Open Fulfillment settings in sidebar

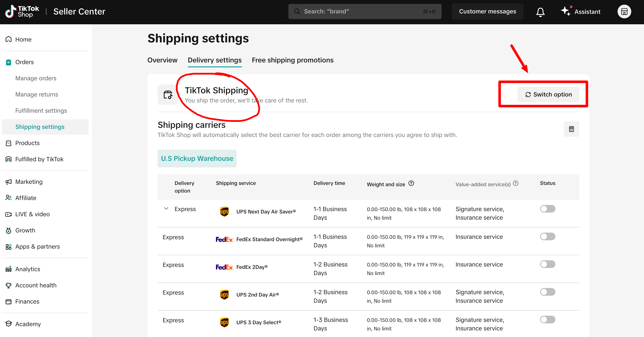coord(41,111)
